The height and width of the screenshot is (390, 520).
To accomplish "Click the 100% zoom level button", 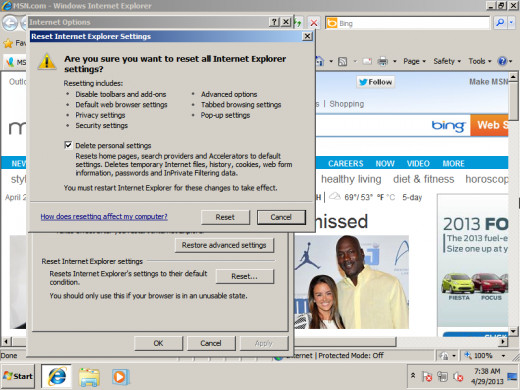I will pos(479,356).
